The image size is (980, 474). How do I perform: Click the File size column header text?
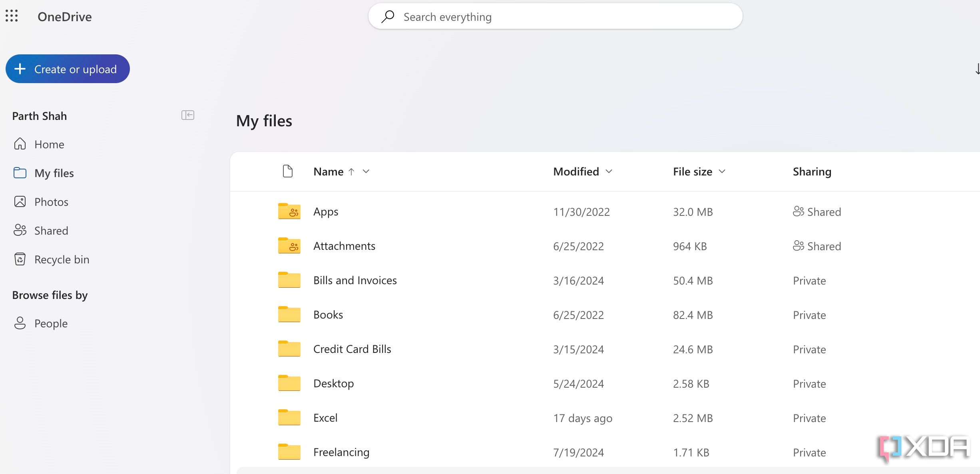692,171
